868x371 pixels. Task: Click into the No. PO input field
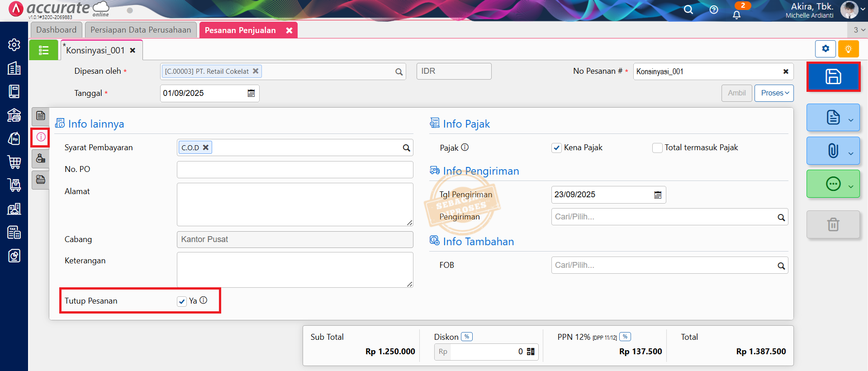[294, 170]
